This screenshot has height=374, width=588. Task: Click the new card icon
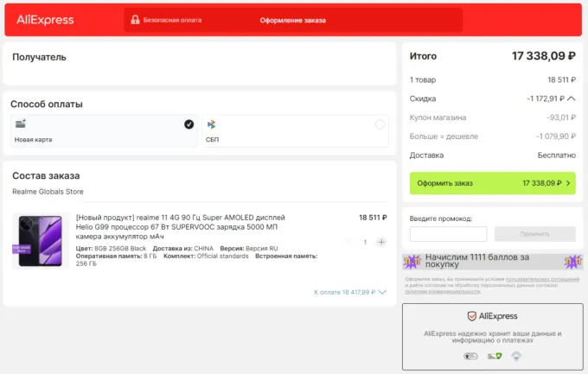tap(20, 124)
